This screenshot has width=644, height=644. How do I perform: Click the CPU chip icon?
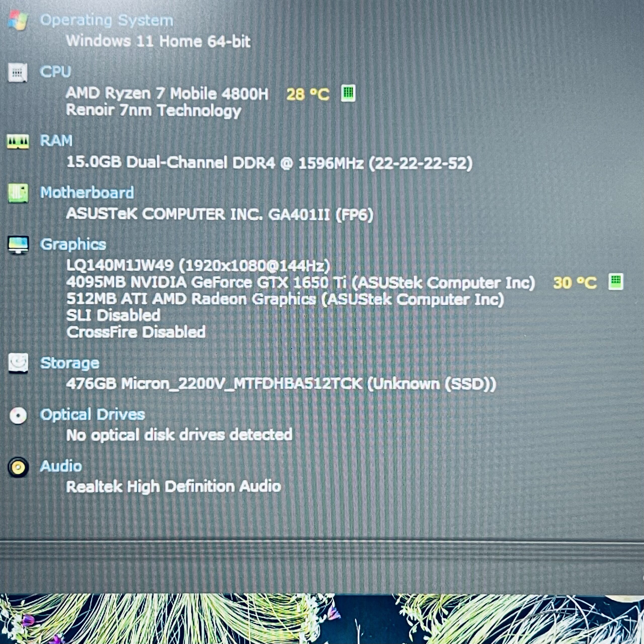click(17, 72)
